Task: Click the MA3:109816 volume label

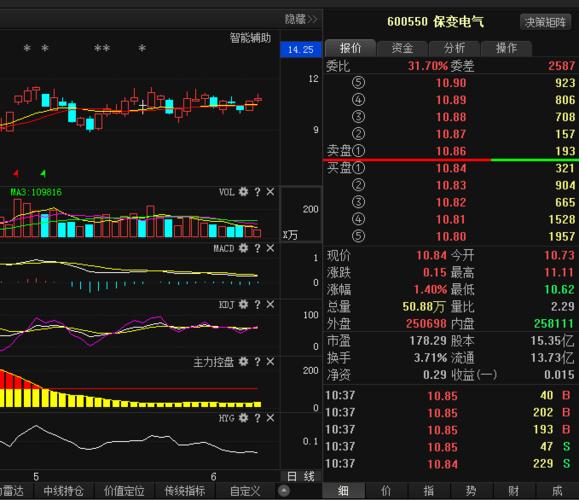Action: 36,192
